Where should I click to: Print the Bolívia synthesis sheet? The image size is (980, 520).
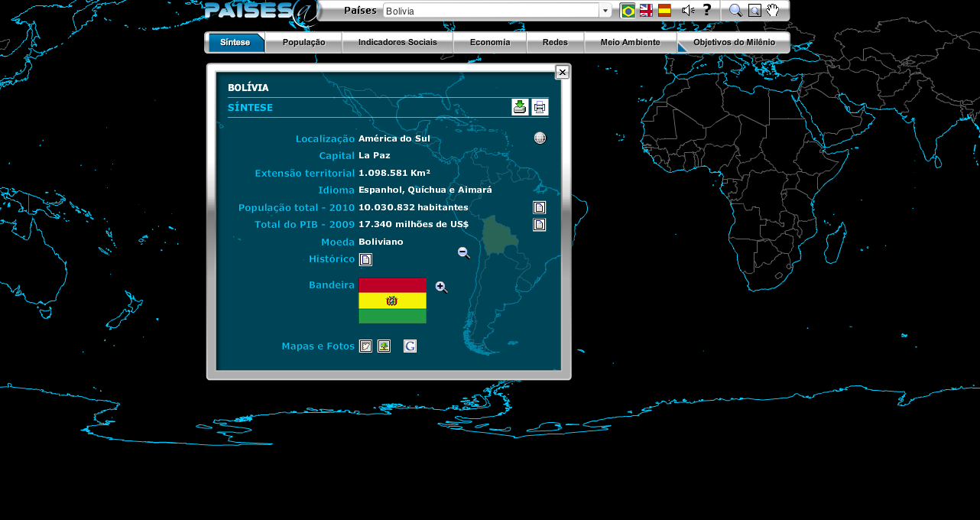tap(540, 107)
